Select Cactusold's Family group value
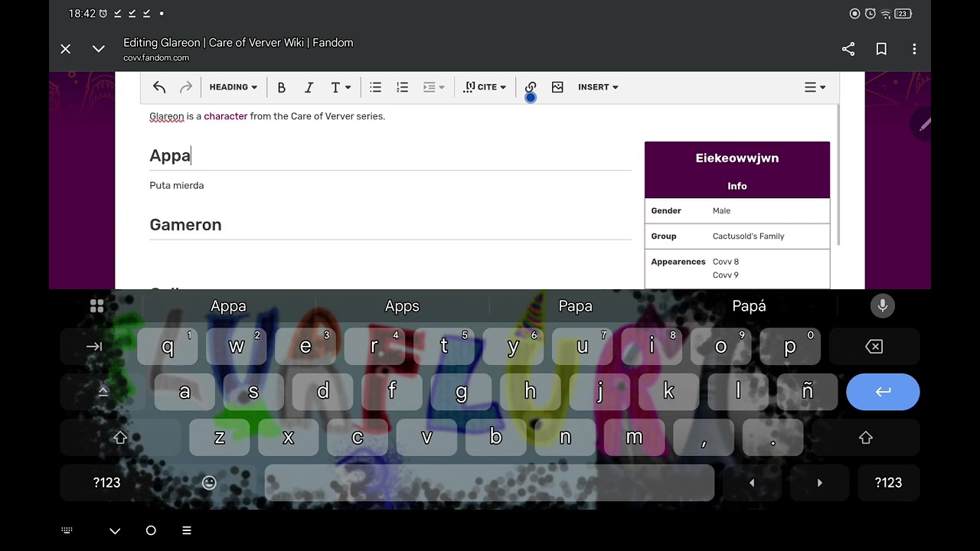The image size is (980, 551). [x=748, y=236]
